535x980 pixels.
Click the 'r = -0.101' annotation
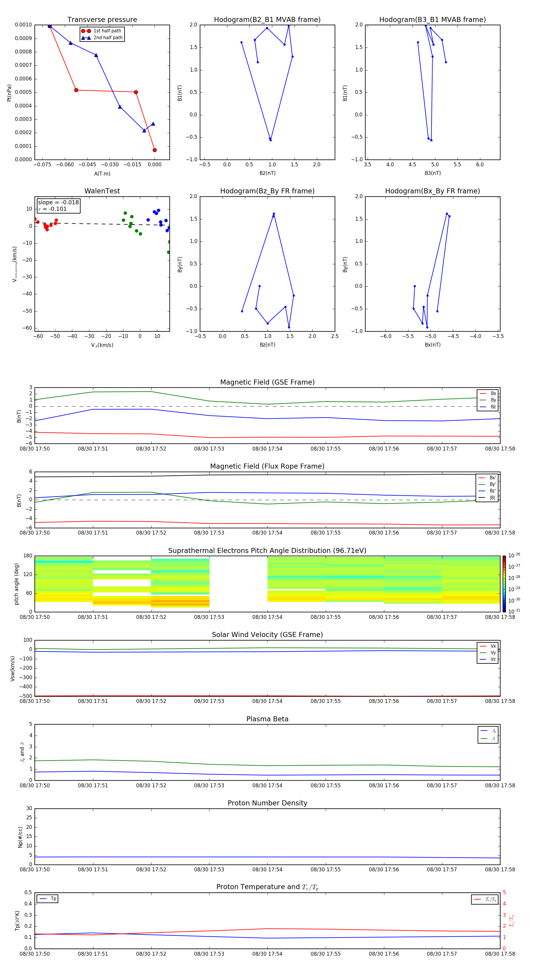[x=53, y=209]
